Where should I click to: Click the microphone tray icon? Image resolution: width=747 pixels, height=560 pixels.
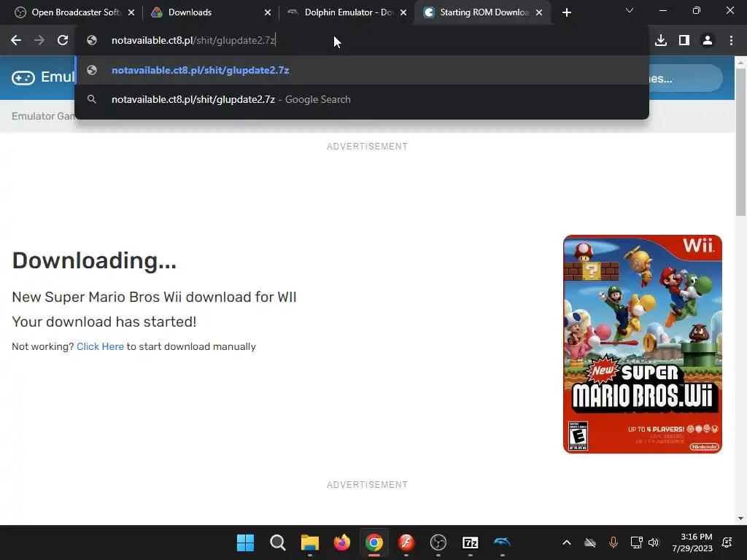(613, 542)
